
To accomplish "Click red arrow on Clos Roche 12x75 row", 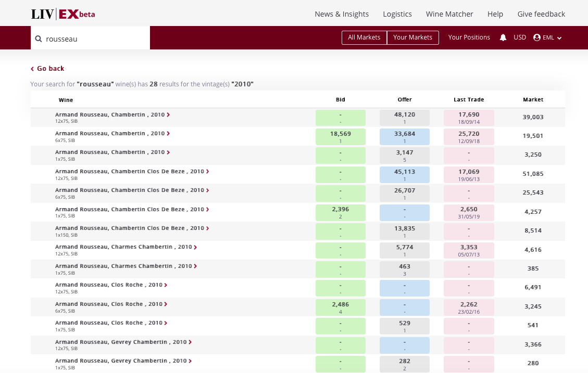I will (166, 285).
